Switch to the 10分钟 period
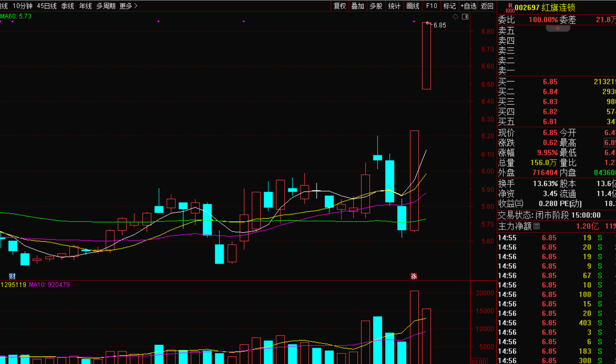 [x=22, y=6]
